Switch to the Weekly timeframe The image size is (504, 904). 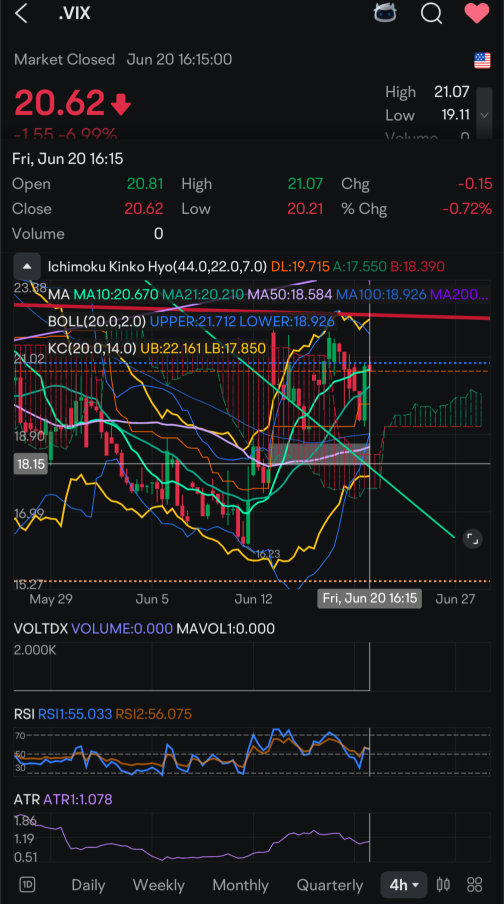tap(159, 885)
